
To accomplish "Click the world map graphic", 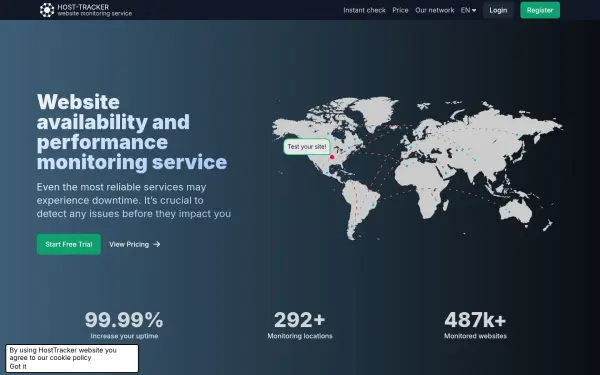I will [x=417, y=168].
